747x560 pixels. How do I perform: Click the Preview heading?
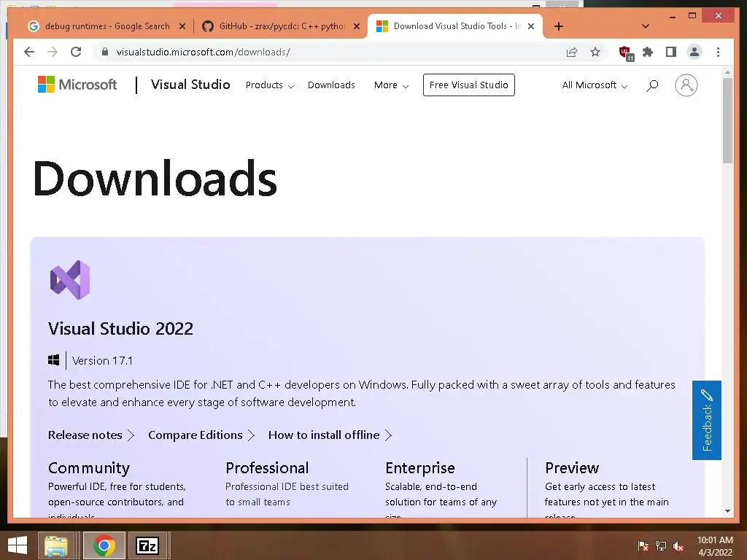click(x=572, y=468)
